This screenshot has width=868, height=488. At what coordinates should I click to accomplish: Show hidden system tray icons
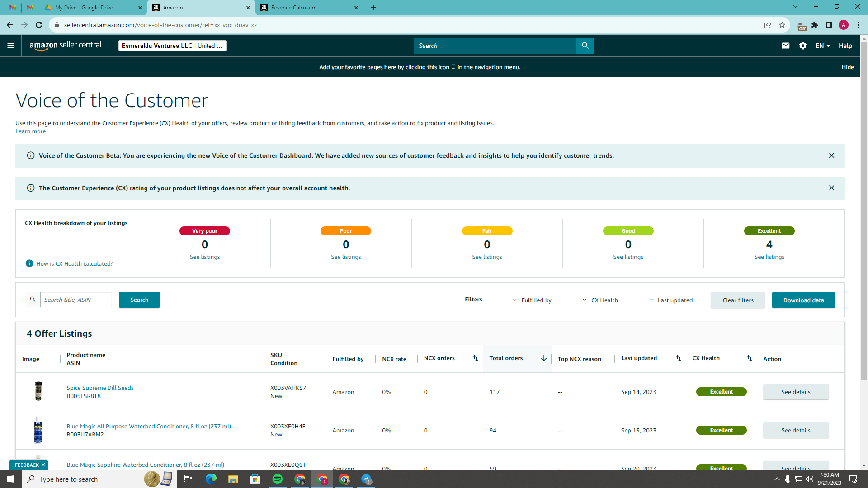(x=777, y=479)
